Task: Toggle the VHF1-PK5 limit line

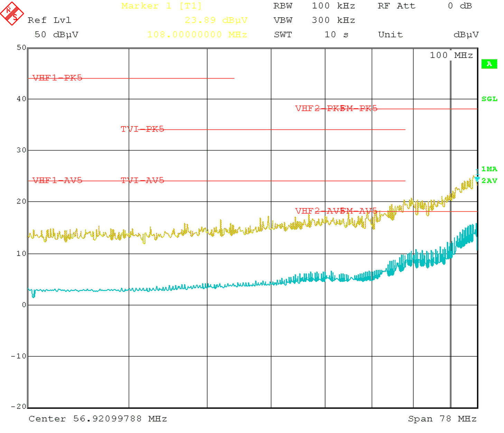Action: click(x=56, y=77)
